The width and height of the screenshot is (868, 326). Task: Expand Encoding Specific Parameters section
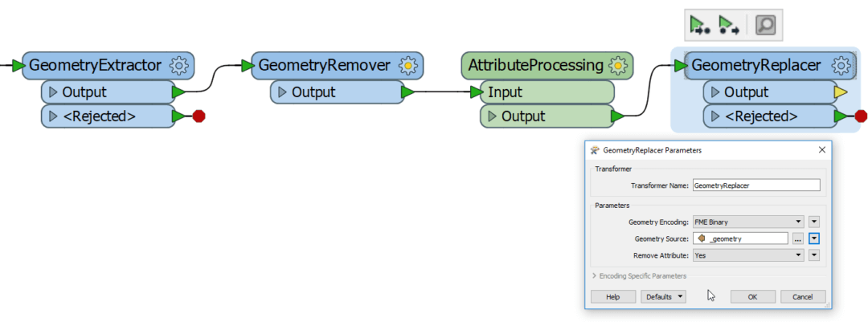point(640,275)
